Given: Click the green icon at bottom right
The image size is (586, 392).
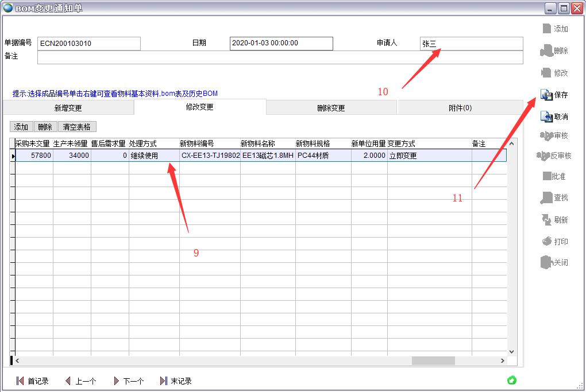Looking at the screenshot, I should pos(511,380).
